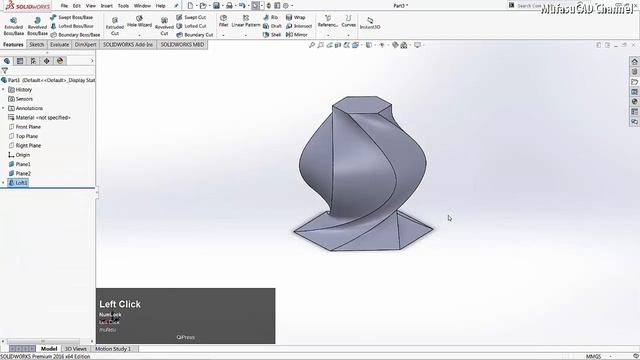
Task: Use the Mirror feature
Action: pos(297,35)
